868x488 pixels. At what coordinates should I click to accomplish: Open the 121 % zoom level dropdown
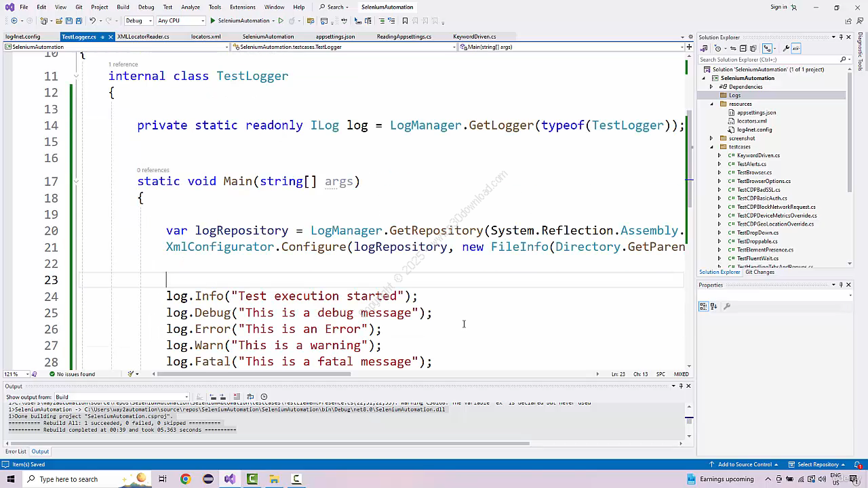(17, 374)
